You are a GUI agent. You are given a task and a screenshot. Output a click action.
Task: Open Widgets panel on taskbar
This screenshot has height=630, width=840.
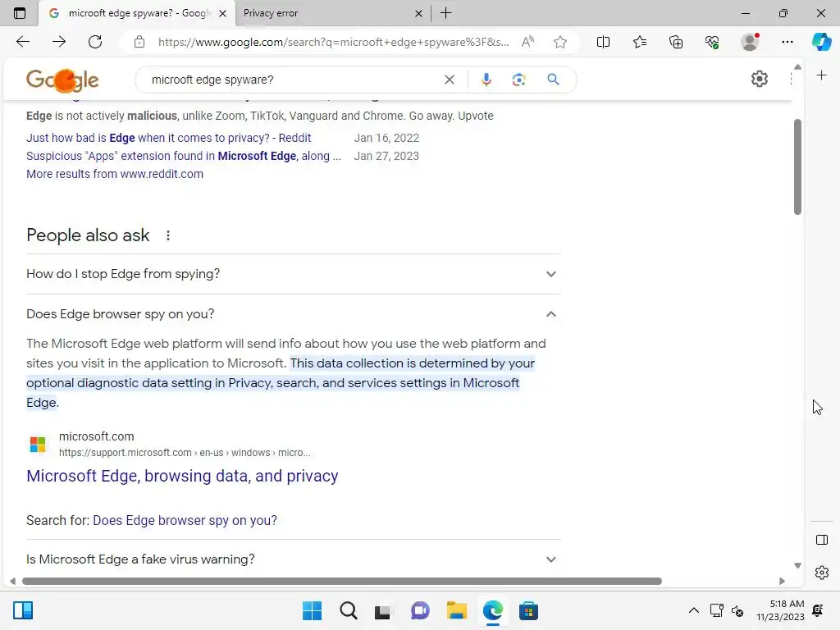click(23, 610)
